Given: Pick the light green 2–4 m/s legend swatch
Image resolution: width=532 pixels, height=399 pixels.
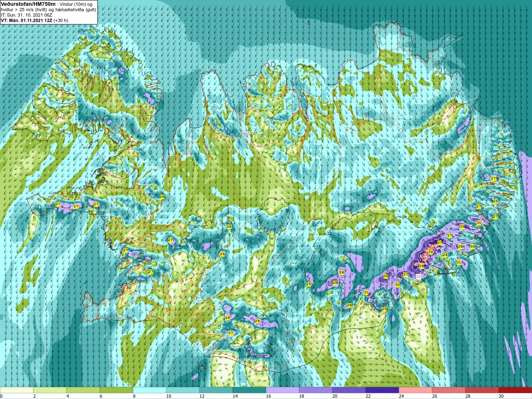Looking at the screenshot, I should coord(50,390).
